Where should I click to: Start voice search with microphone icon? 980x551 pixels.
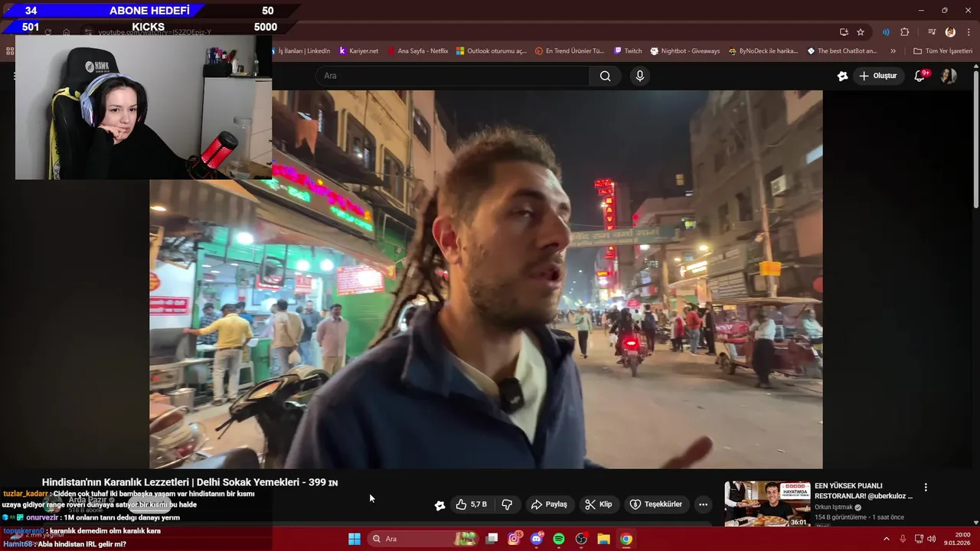(640, 76)
